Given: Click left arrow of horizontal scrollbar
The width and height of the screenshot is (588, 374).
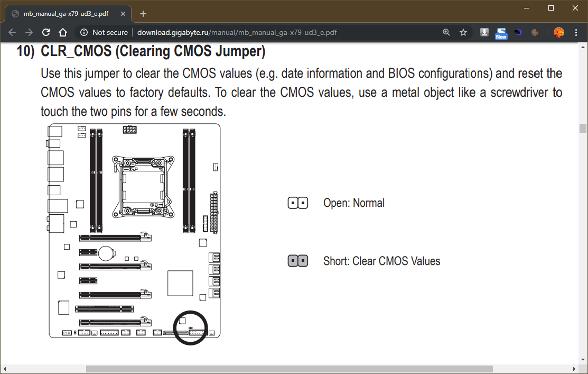Looking at the screenshot, I should [x=5, y=369].
